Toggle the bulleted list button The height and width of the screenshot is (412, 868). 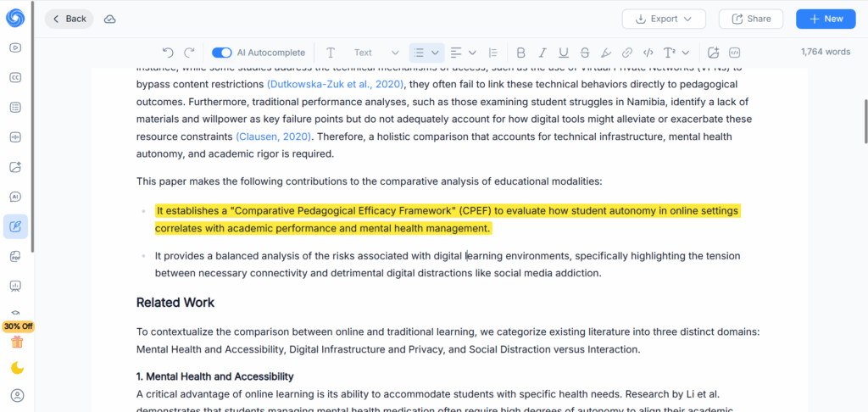[419, 53]
